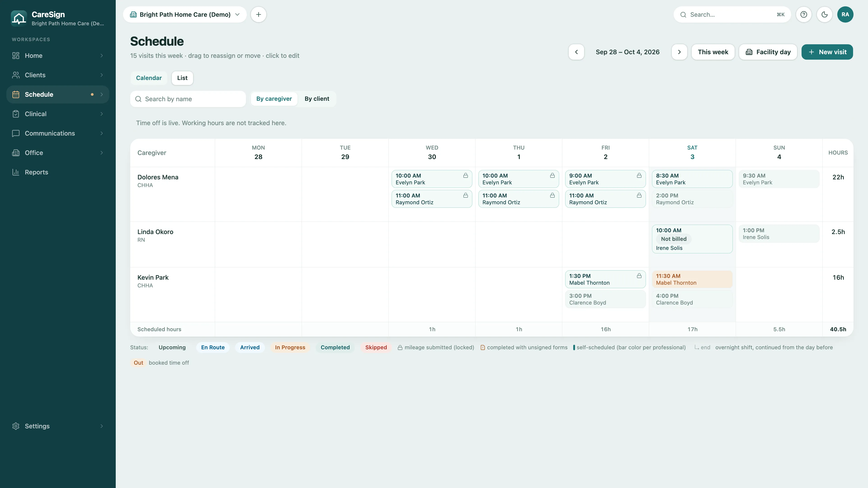The image size is (868, 488).
Task: Switch grouping to By caregiver
Action: tap(274, 99)
